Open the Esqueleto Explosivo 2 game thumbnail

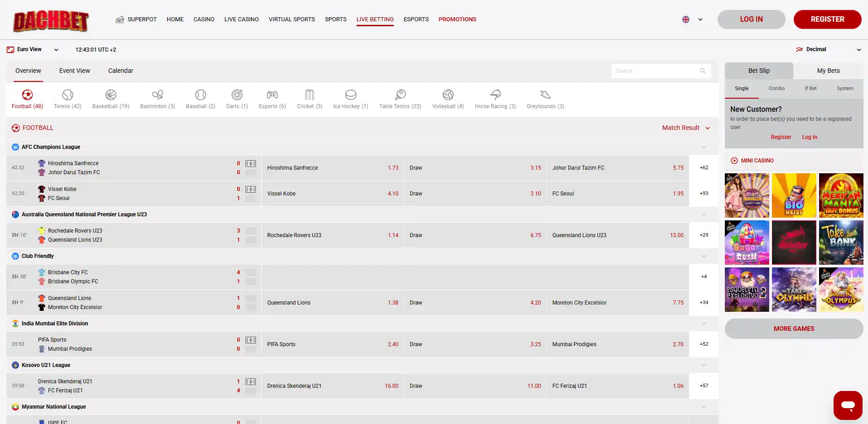coord(747,290)
